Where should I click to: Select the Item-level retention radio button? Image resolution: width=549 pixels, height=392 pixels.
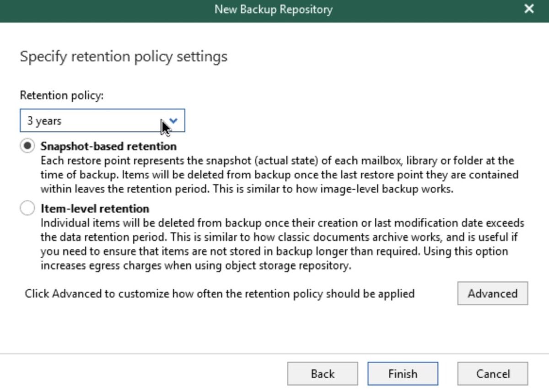pyautogui.click(x=27, y=209)
